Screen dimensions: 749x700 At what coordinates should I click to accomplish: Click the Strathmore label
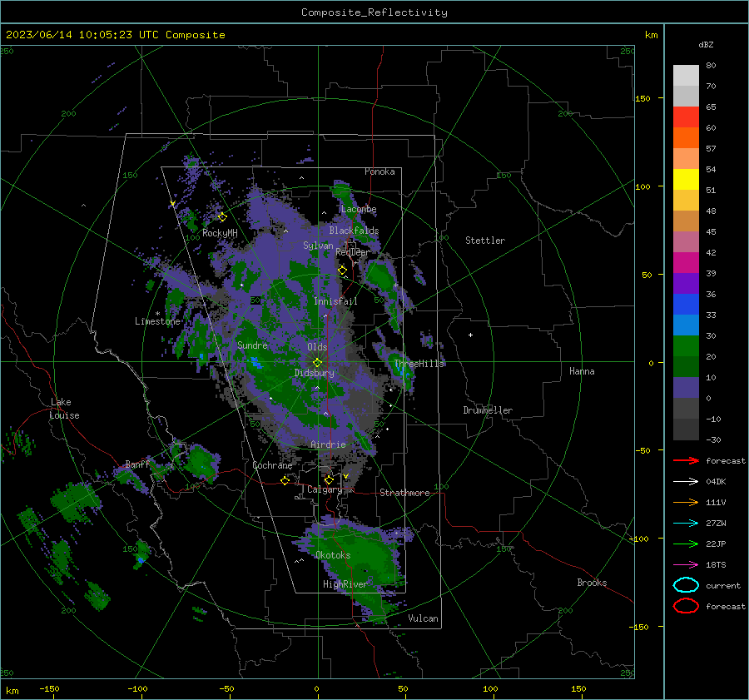coord(404,493)
